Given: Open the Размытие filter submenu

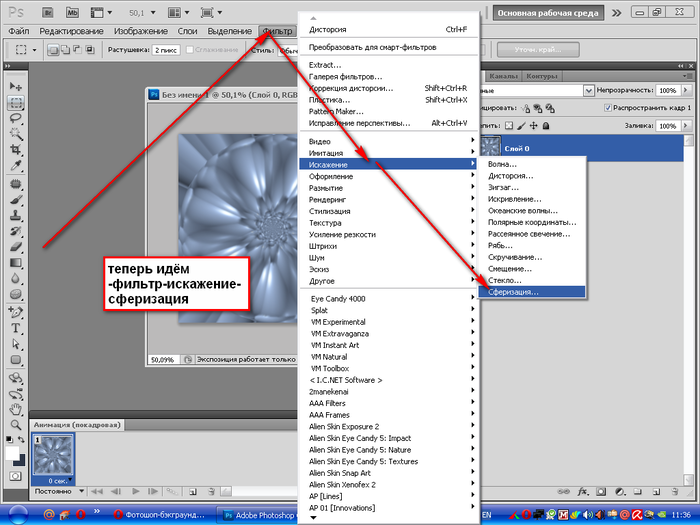Looking at the screenshot, I should click(x=388, y=188).
